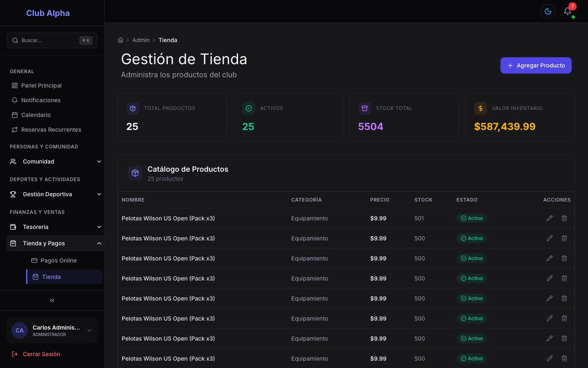Screen dimensions: 588x368
Task: Expand the Tesorería section chevron
Action: [x=99, y=227]
